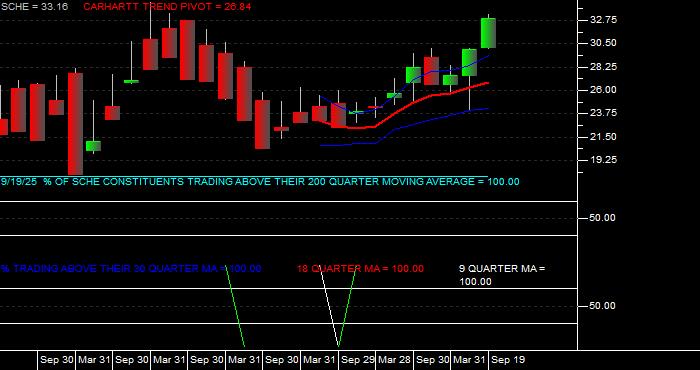This screenshot has height=370, width=700.
Task: Click the 200 quarter moving average caption
Action: click(260, 182)
